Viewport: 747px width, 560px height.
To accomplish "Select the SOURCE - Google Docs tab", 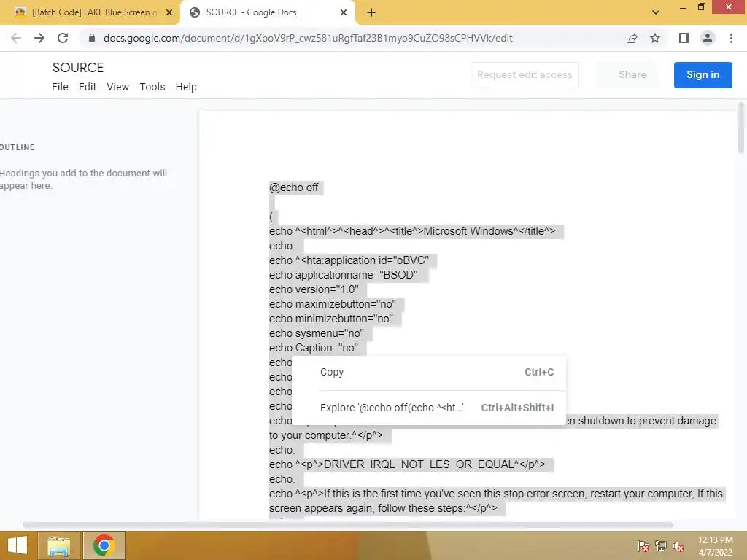I will pos(267,12).
